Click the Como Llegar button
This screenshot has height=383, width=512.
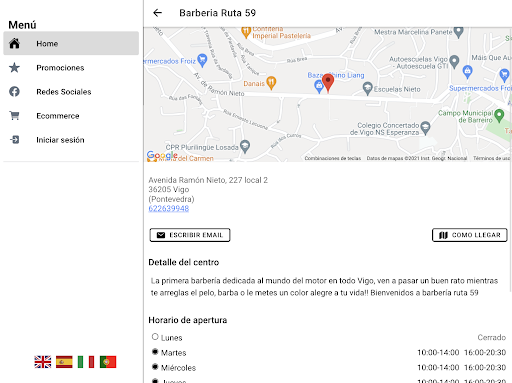click(470, 235)
